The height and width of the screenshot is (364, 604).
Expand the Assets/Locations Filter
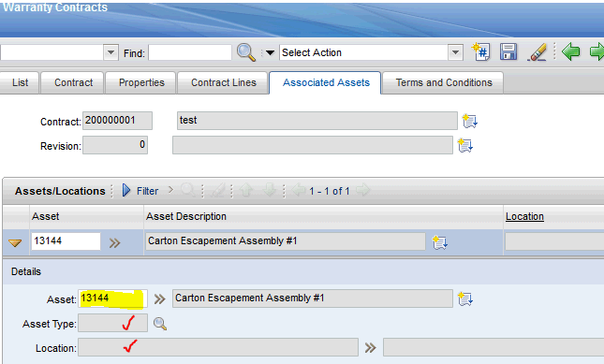click(x=140, y=191)
